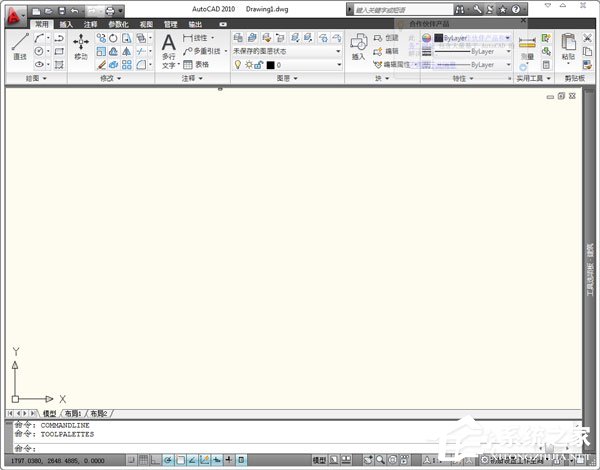600x470 pixels.
Task: Click the Paste (粘贴) clipboard icon
Action: pyautogui.click(x=569, y=48)
